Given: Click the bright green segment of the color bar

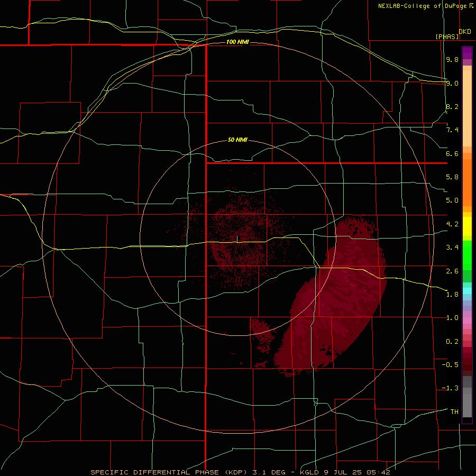Looking at the screenshot, I should point(467,255).
